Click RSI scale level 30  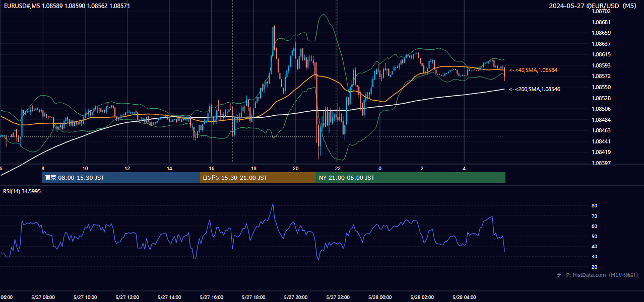pos(594,257)
